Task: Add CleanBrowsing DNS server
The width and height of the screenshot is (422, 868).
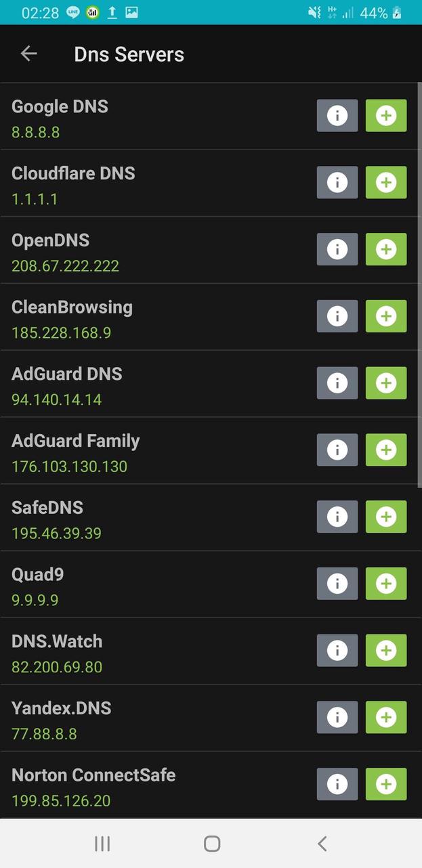Action: 386,316
